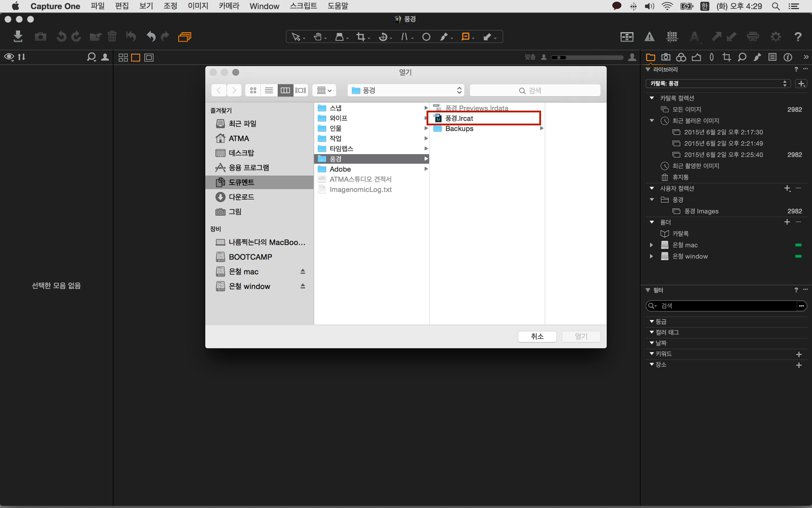Switch file dialog to list view
This screenshot has width=812, height=508.
(x=269, y=90)
